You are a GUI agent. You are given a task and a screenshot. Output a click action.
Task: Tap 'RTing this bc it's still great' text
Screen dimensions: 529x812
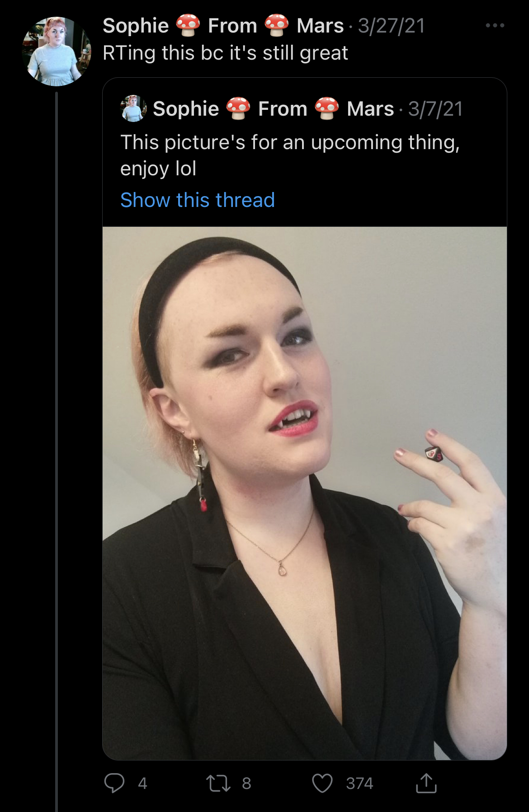coord(225,53)
